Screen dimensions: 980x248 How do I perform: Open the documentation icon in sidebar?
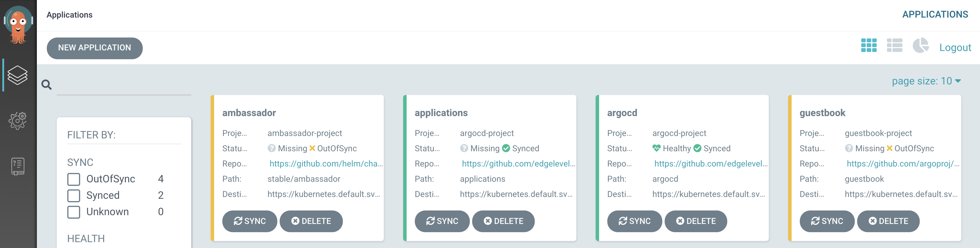click(x=18, y=167)
